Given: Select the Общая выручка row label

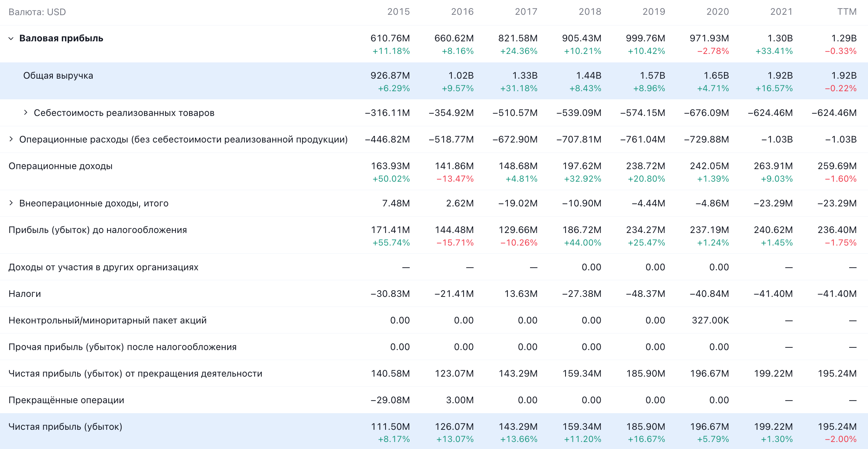Looking at the screenshot, I should pyautogui.click(x=58, y=76).
